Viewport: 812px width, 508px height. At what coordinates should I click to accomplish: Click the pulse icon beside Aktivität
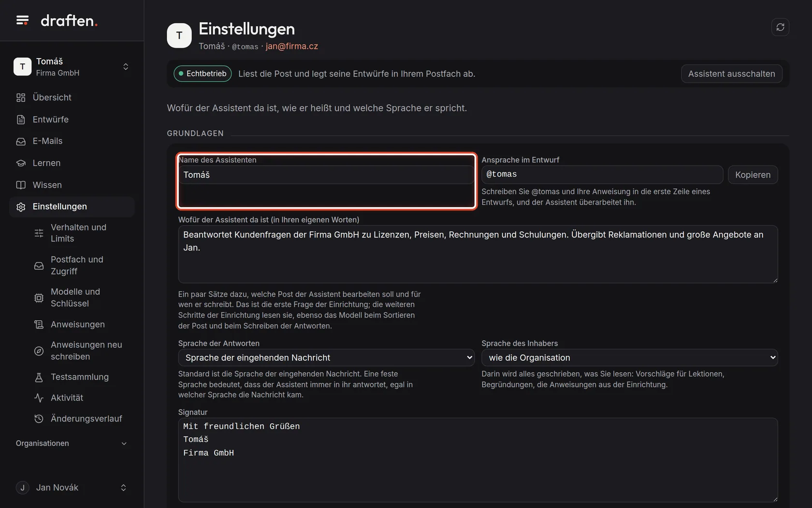pos(39,398)
